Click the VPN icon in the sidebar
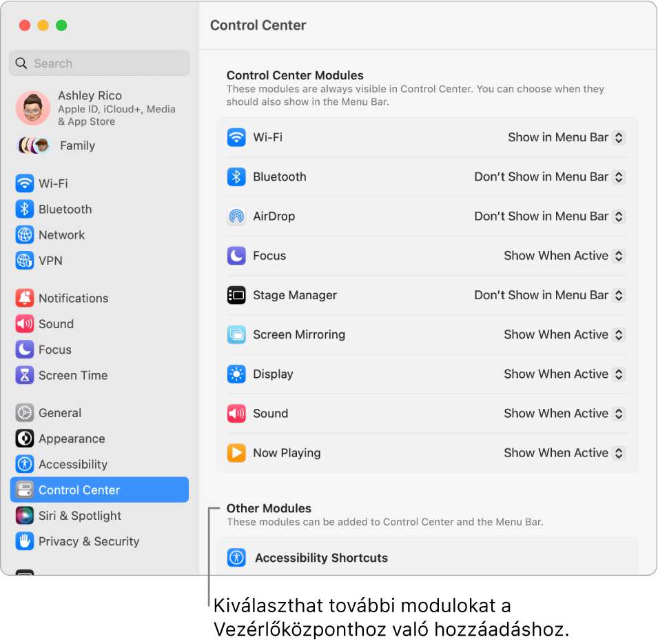The height and width of the screenshot is (644, 658). [24, 260]
